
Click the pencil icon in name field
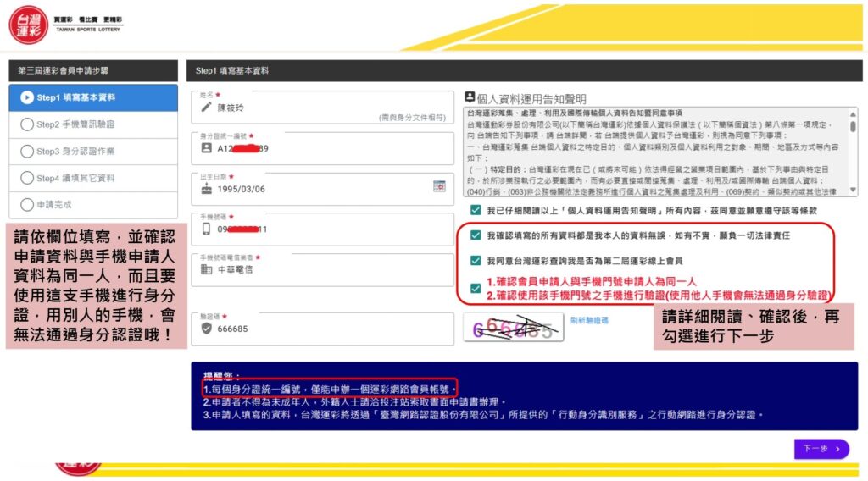(206, 108)
